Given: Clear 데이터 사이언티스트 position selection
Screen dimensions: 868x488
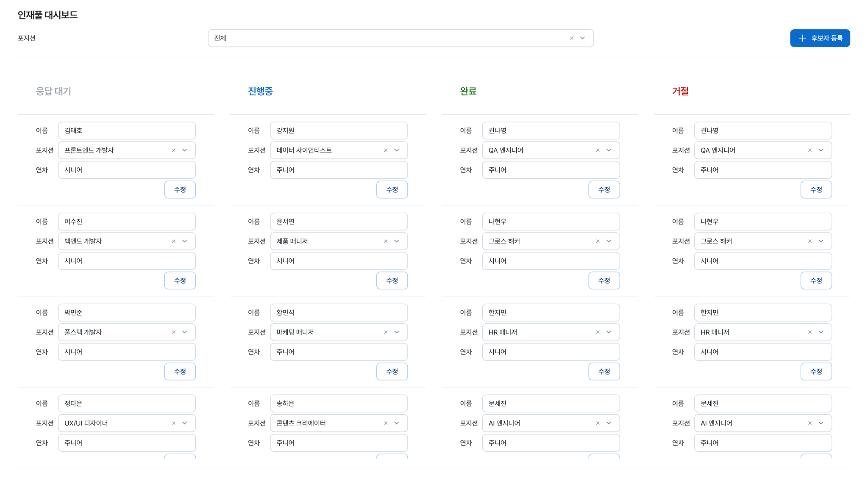Looking at the screenshot, I should (386, 150).
